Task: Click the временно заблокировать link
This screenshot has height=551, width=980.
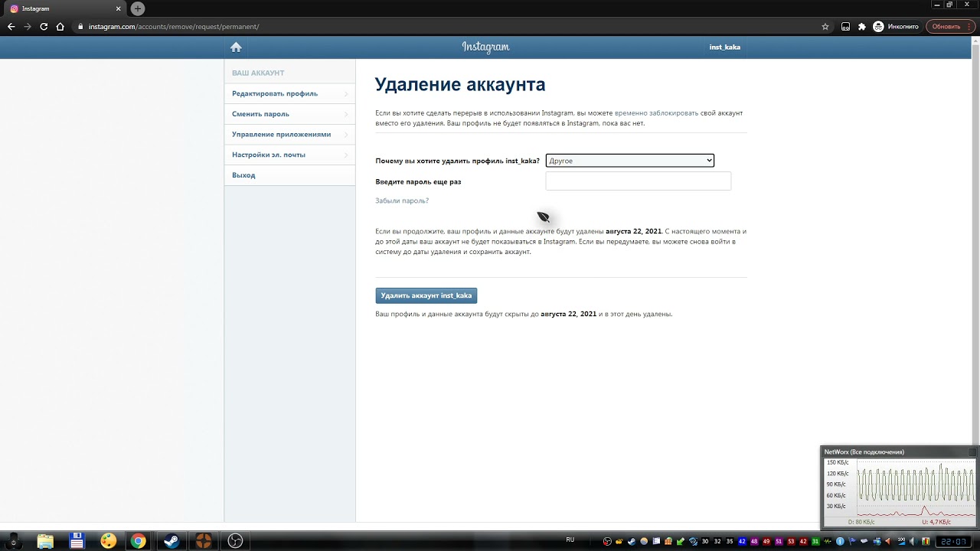Action: coord(656,112)
